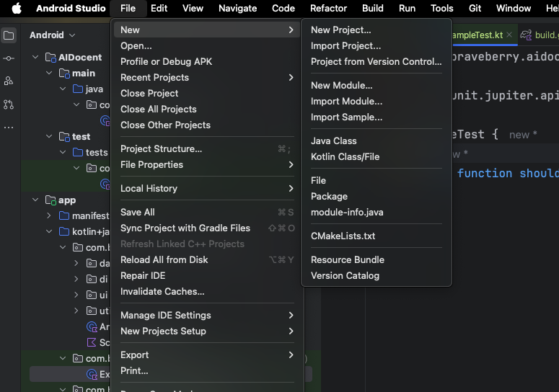Select New Module... option
Screen dimensions: 559x392
pyautogui.click(x=377, y=86)
